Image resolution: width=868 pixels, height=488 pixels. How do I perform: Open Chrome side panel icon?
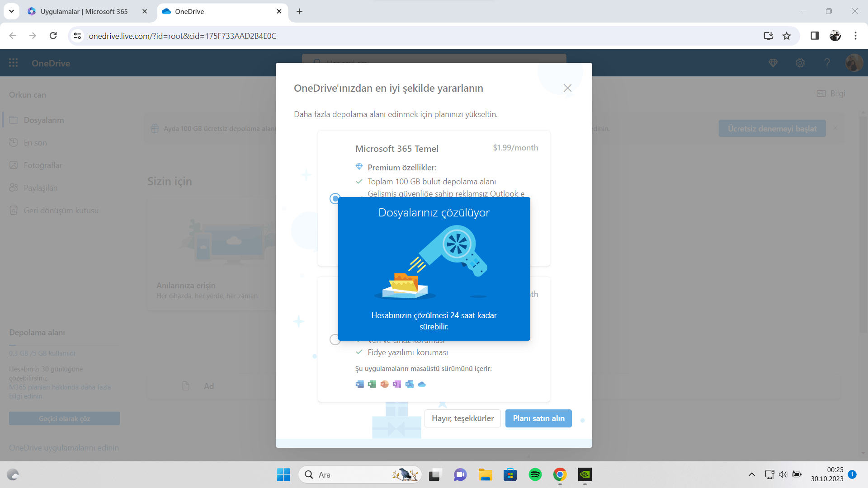pyautogui.click(x=815, y=36)
